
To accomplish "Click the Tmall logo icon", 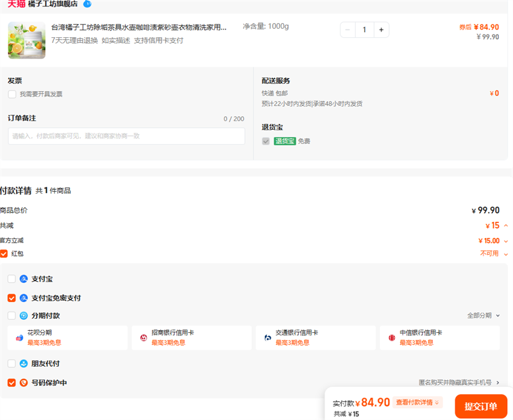I will pyautogui.click(x=16, y=4).
